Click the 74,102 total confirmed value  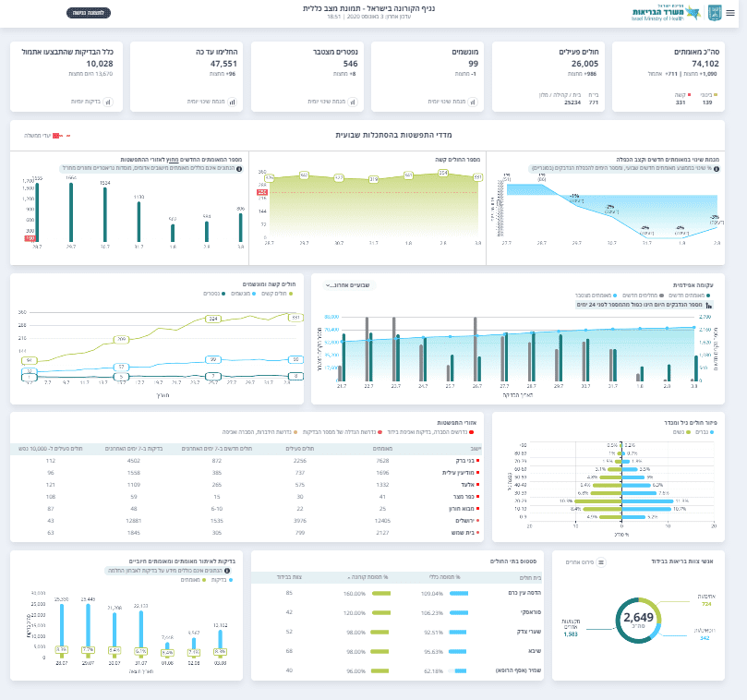pos(705,64)
